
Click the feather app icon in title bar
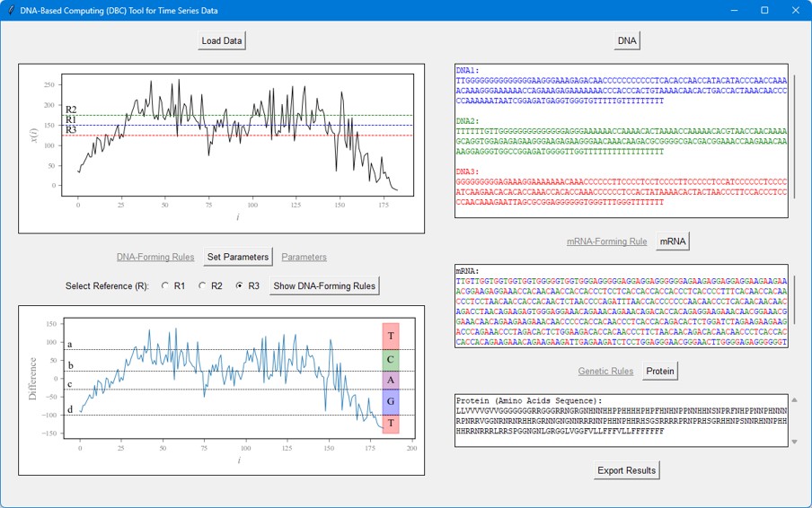click(11, 11)
